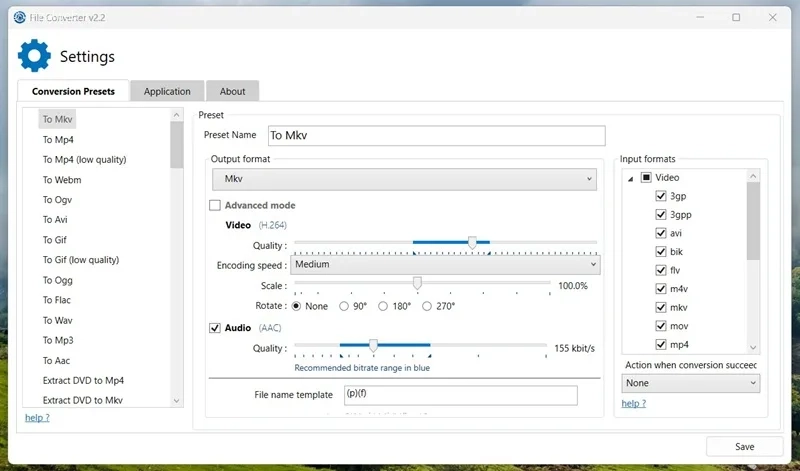Choose the To Mp4 (low quality) preset

click(x=84, y=160)
